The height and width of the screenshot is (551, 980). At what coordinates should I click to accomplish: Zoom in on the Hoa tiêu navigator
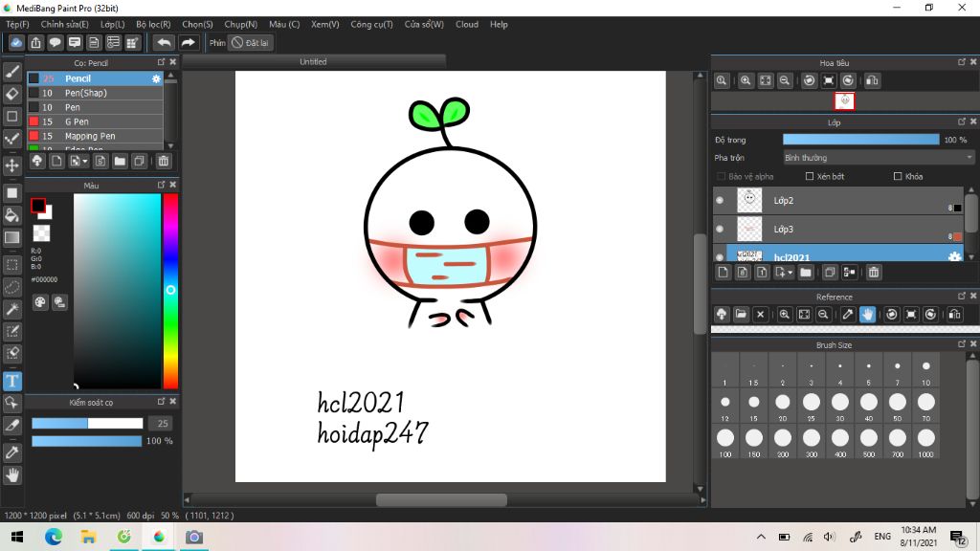[746, 80]
